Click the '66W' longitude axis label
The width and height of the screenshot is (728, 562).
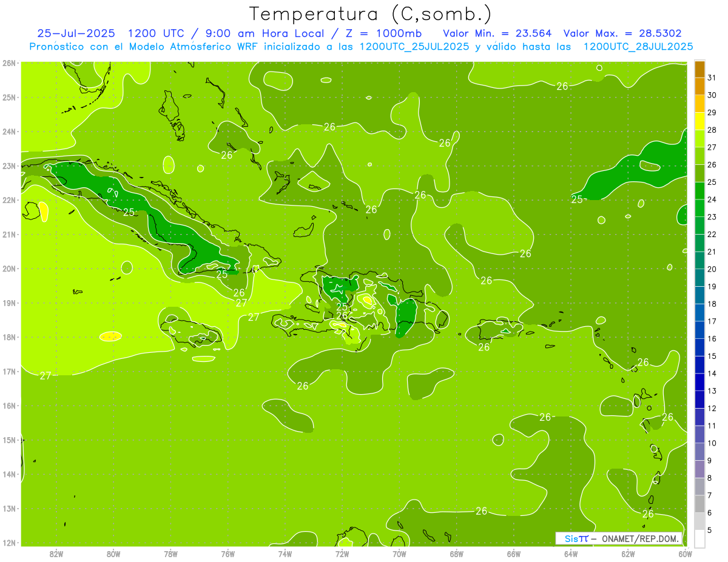513,554
